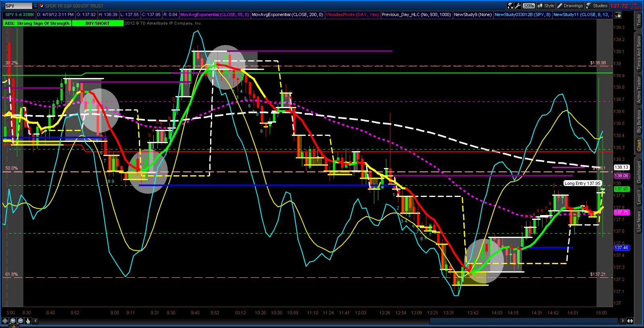Click the 15:00 time axis label
The image size is (644, 328).
click(601, 313)
